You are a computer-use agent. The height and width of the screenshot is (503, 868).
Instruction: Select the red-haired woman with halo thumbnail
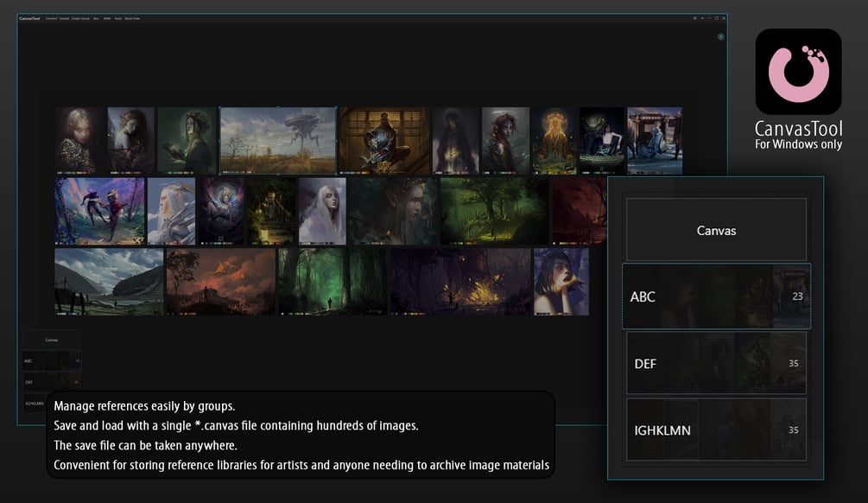click(505, 141)
